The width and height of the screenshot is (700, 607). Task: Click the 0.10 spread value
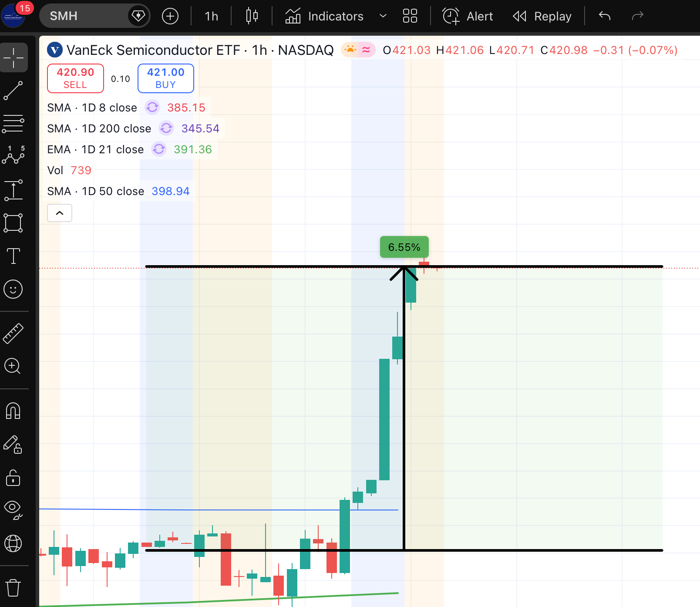pos(121,79)
